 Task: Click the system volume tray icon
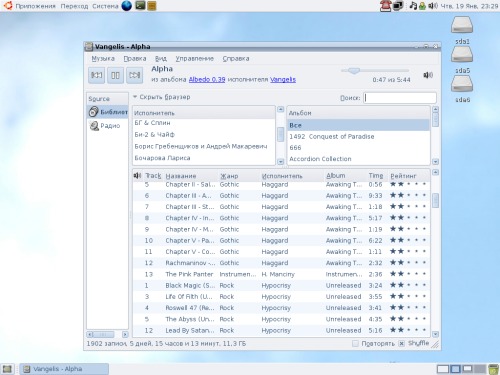point(433,6)
